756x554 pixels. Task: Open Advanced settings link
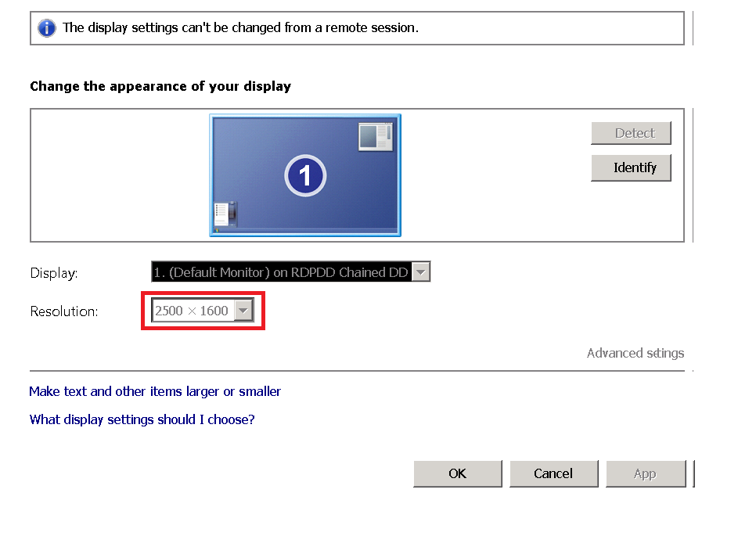coord(635,353)
